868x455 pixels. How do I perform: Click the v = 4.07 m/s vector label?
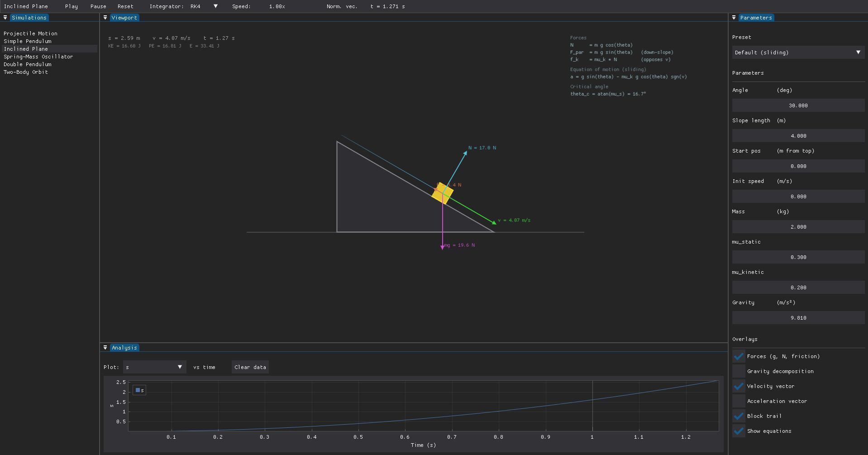coord(514,220)
